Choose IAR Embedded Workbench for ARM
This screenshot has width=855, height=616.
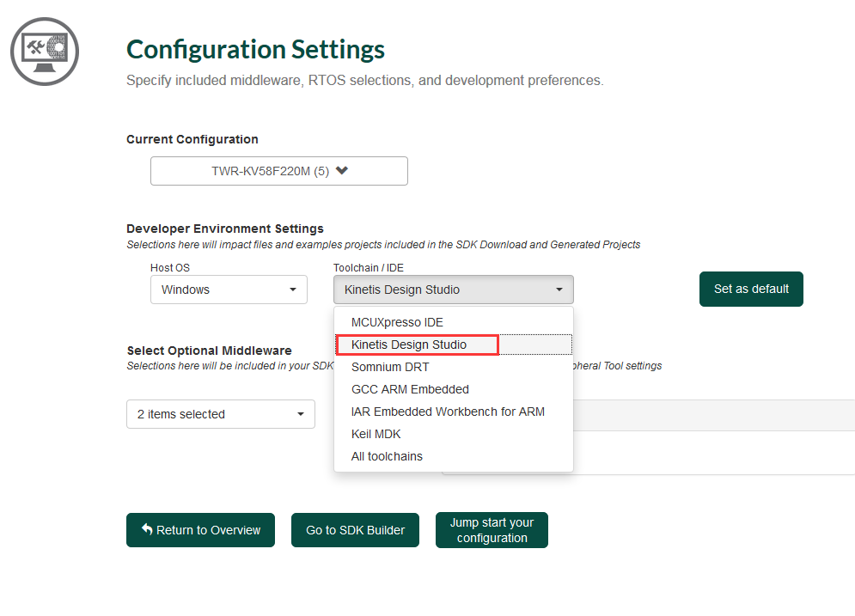click(448, 412)
